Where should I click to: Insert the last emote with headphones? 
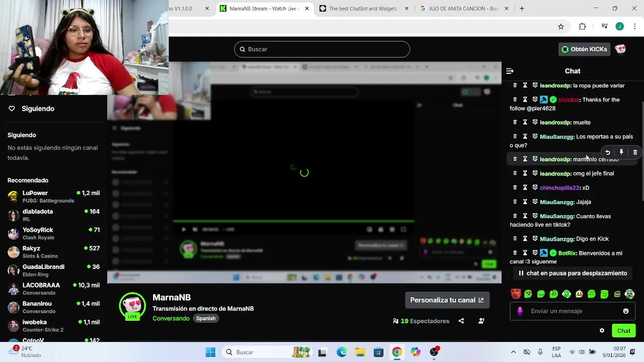pos(629,294)
